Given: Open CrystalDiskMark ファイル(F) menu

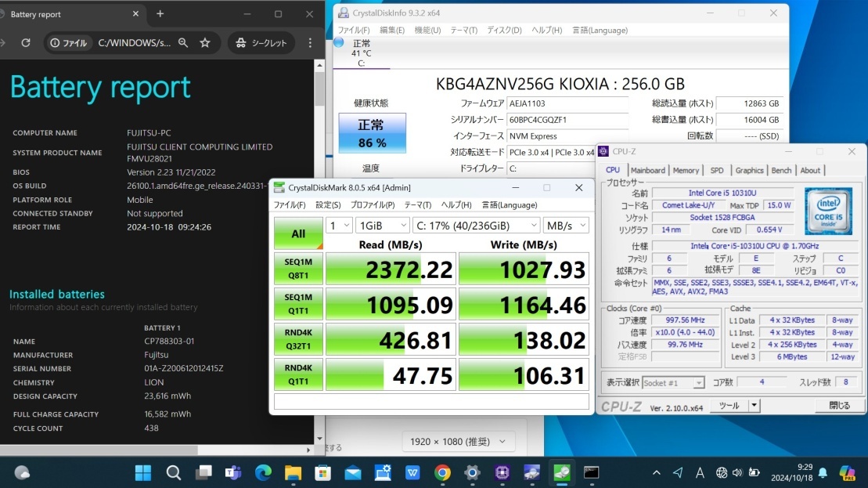Looking at the screenshot, I should 290,205.
